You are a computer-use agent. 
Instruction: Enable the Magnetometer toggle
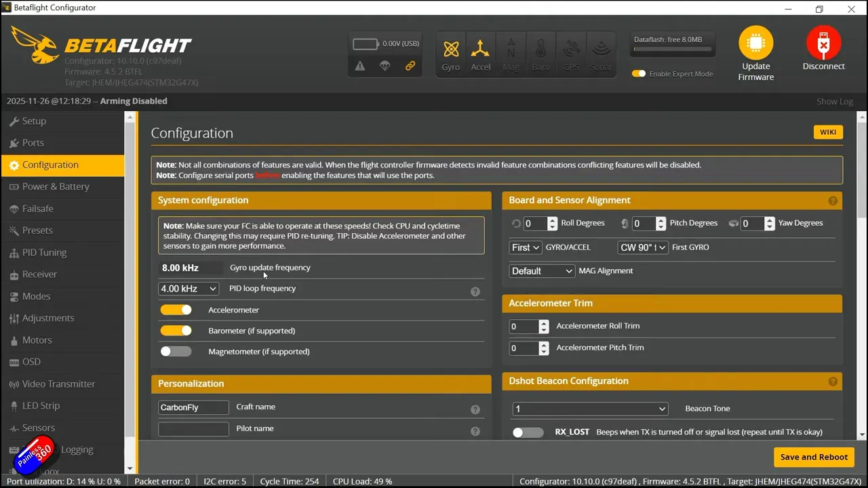[176, 351]
